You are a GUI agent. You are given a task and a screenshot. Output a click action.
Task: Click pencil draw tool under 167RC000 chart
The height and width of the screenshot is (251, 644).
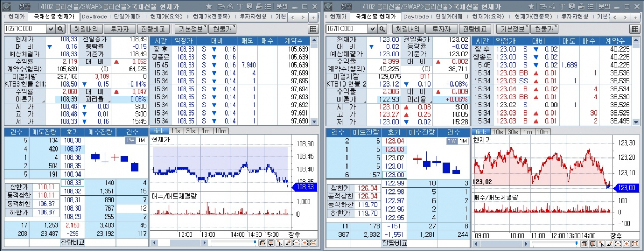click(x=609, y=243)
